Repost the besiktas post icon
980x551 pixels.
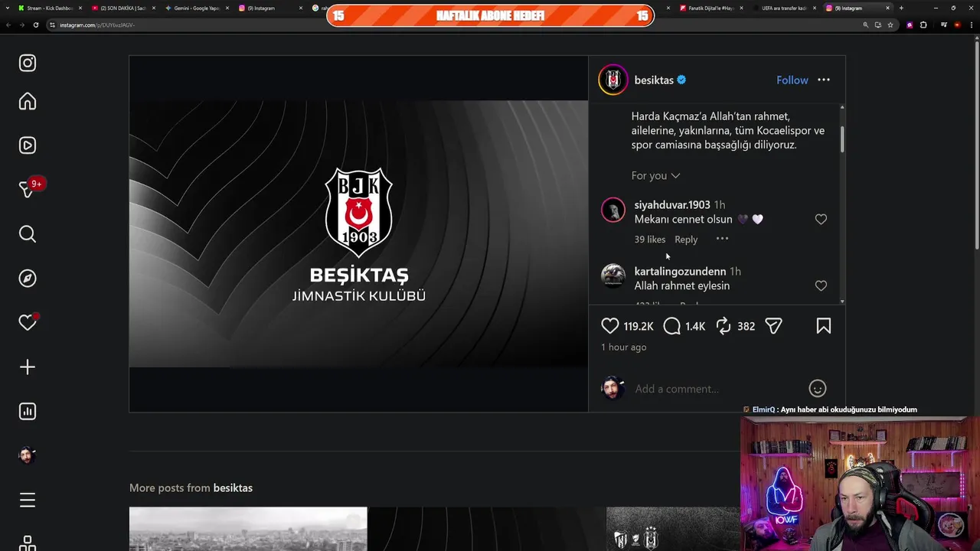click(x=724, y=326)
